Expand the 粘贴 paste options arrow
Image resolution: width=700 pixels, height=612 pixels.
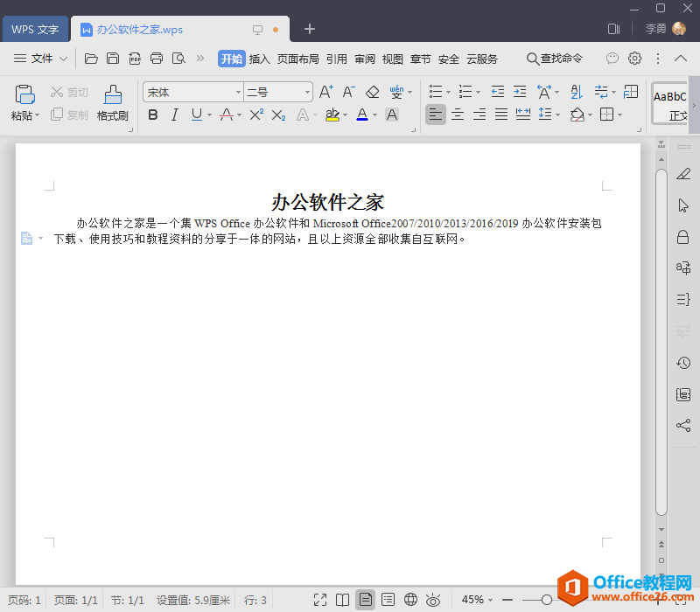tap(38, 115)
